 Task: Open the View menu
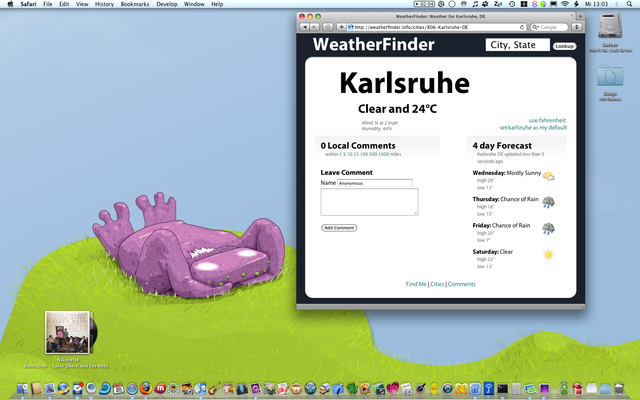click(82, 4)
